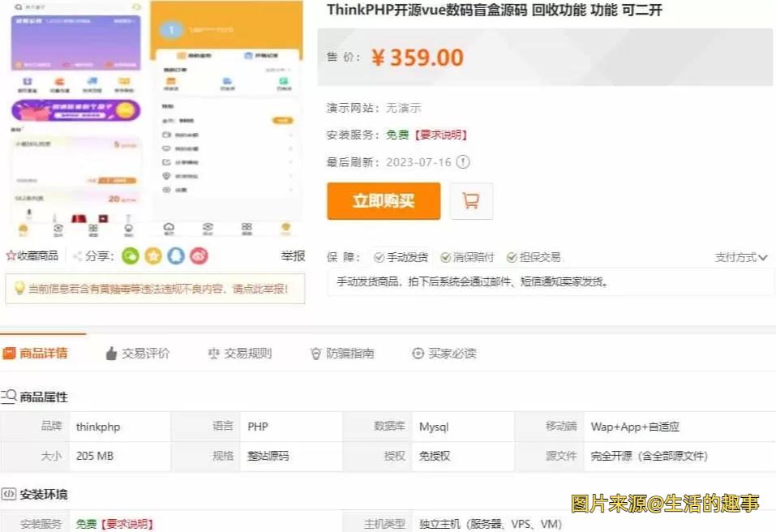Expand the 支付方式 dropdown
This screenshot has width=776, height=532.
click(x=741, y=257)
